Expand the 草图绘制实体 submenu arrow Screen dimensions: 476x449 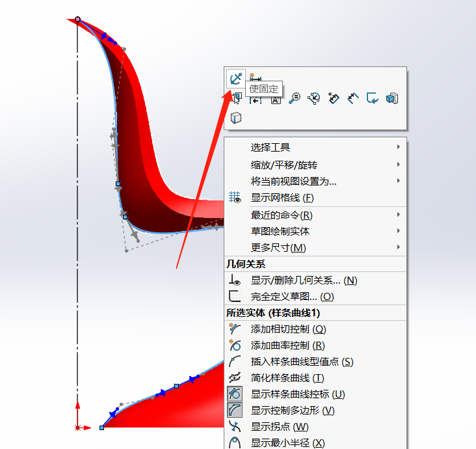tap(398, 231)
